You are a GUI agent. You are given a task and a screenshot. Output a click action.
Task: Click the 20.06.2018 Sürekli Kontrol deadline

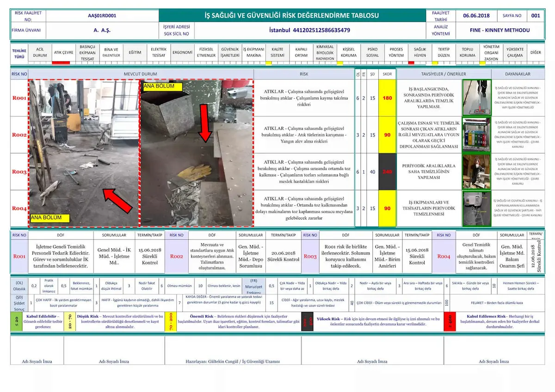(284, 256)
